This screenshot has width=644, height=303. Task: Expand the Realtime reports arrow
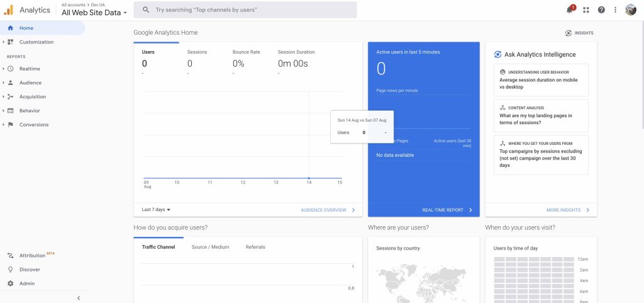point(3,69)
